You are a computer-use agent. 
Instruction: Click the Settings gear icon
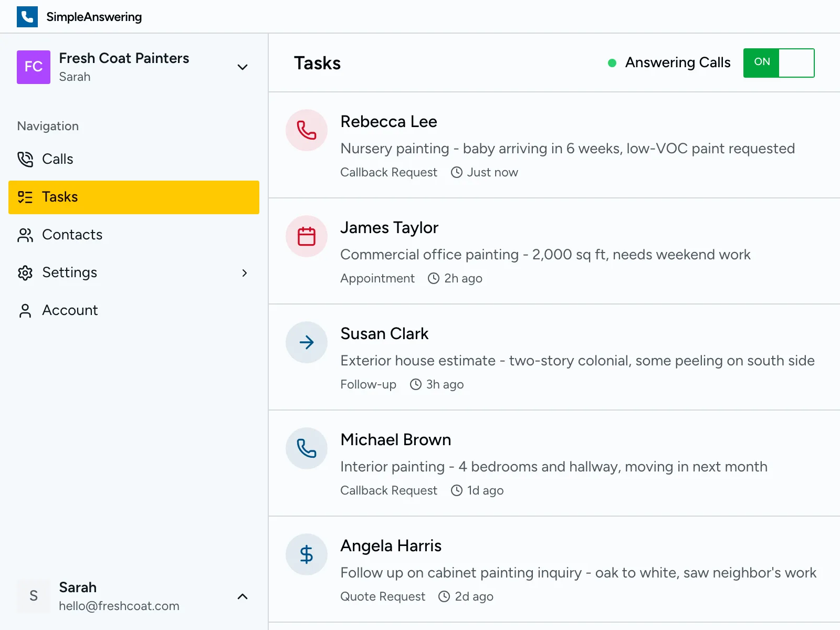click(25, 272)
